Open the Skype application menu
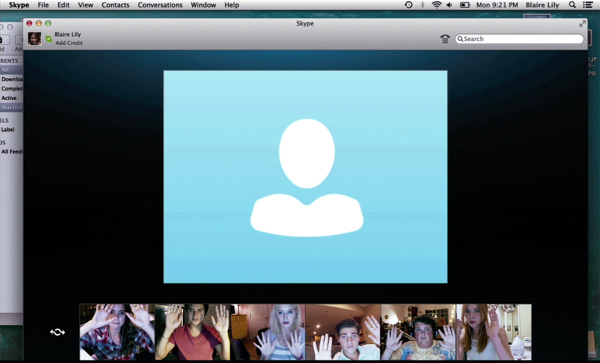The image size is (600, 363). [x=19, y=5]
